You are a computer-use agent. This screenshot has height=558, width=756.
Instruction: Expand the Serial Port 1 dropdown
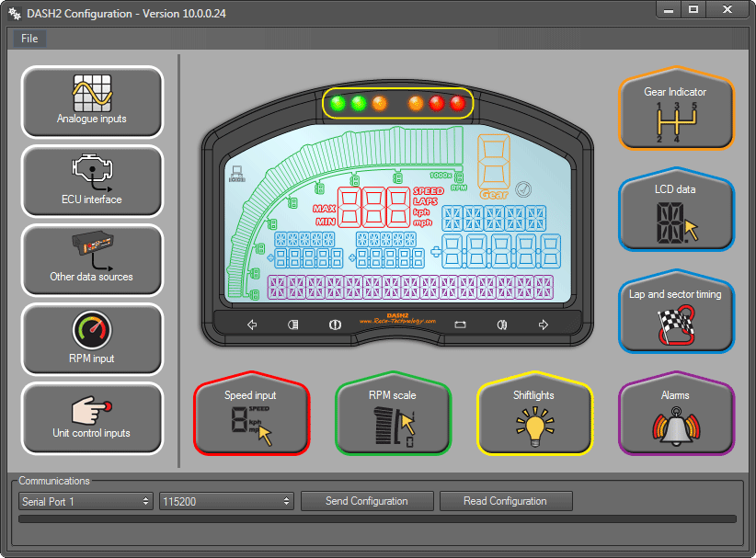(86, 501)
